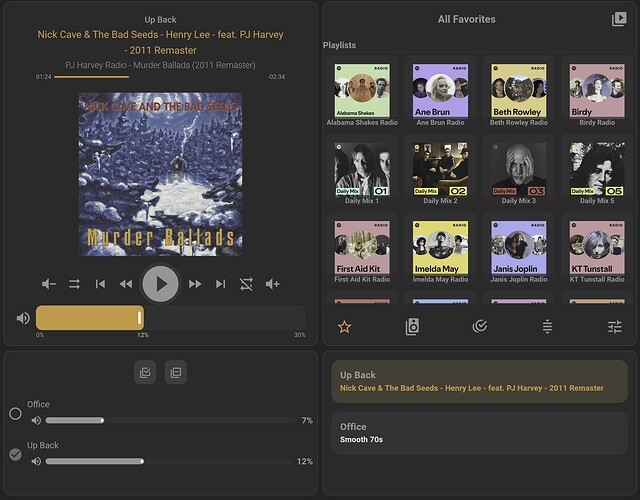The width and height of the screenshot is (640, 500).
Task: Adjust the Up Back volume slider
Action: pyautogui.click(x=171, y=461)
